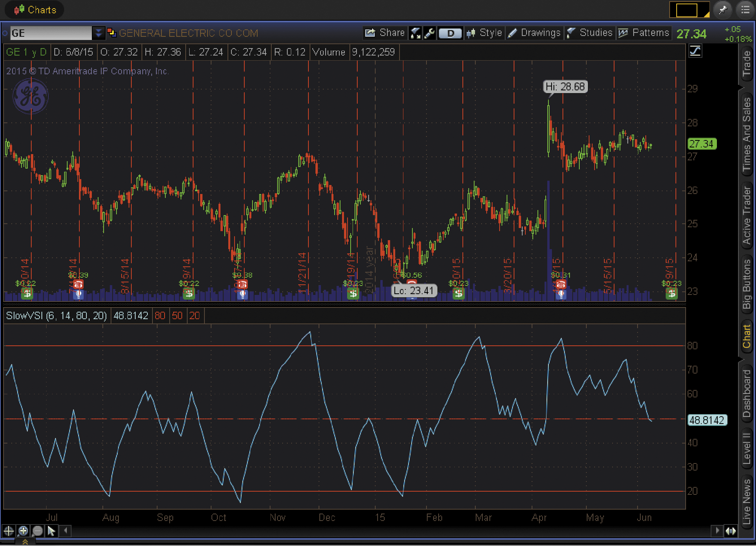The height and width of the screenshot is (546, 756).
Task: Click the GE symbol input field
Action: click(x=51, y=33)
